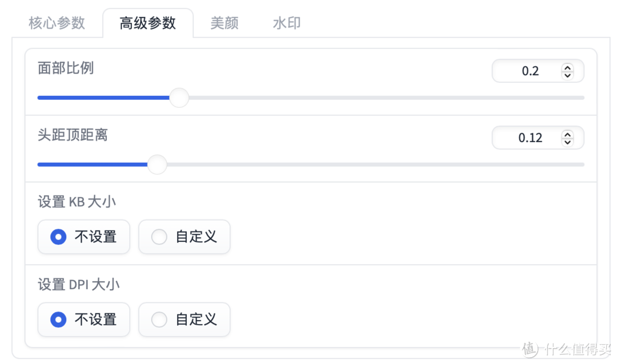Image resolution: width=617 pixels, height=364 pixels.
Task: Click the increment arrow on 头距顶距离 stepper
Action: [x=567, y=134]
